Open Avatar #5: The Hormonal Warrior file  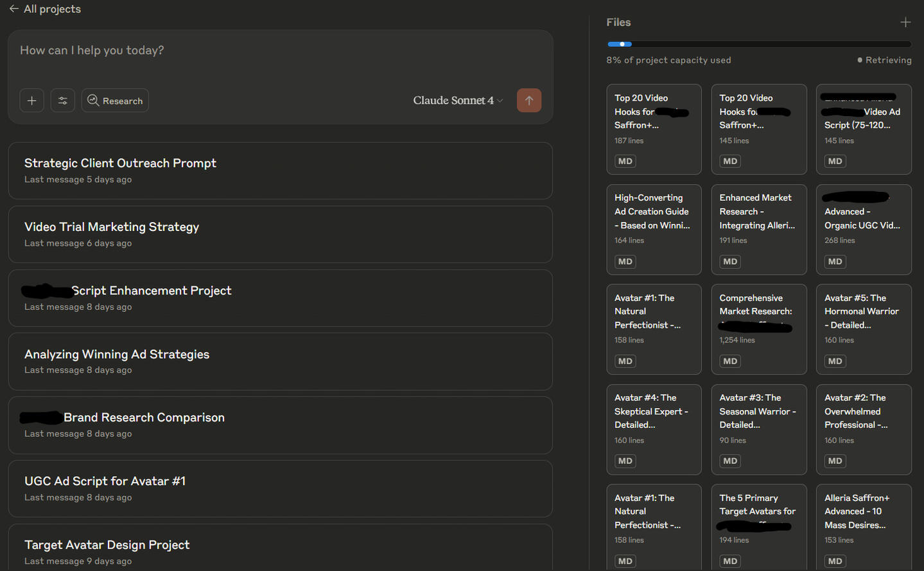[863, 318]
